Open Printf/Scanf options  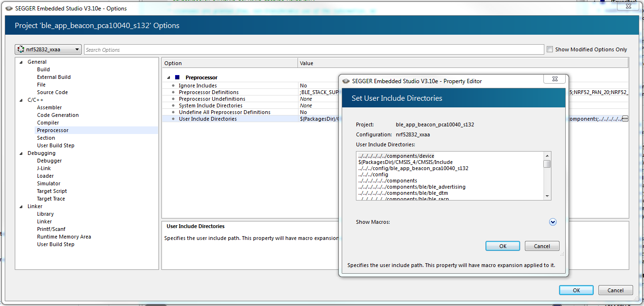pyautogui.click(x=52, y=229)
